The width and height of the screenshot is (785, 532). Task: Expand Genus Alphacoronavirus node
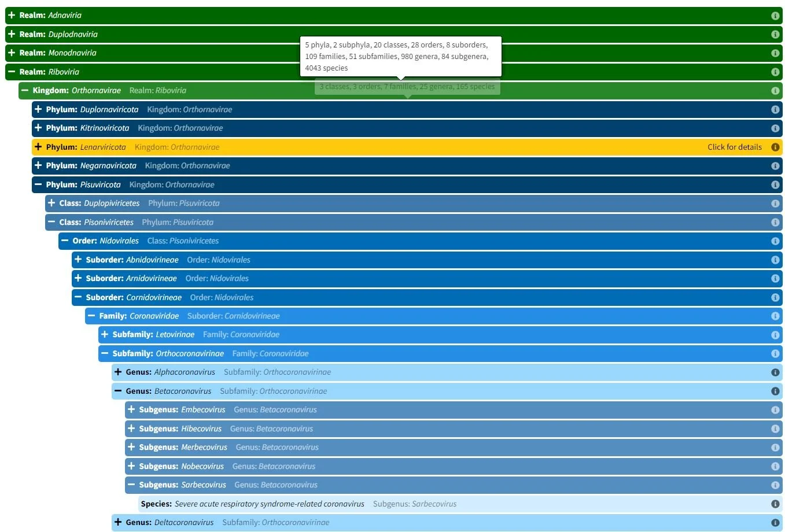click(x=118, y=372)
